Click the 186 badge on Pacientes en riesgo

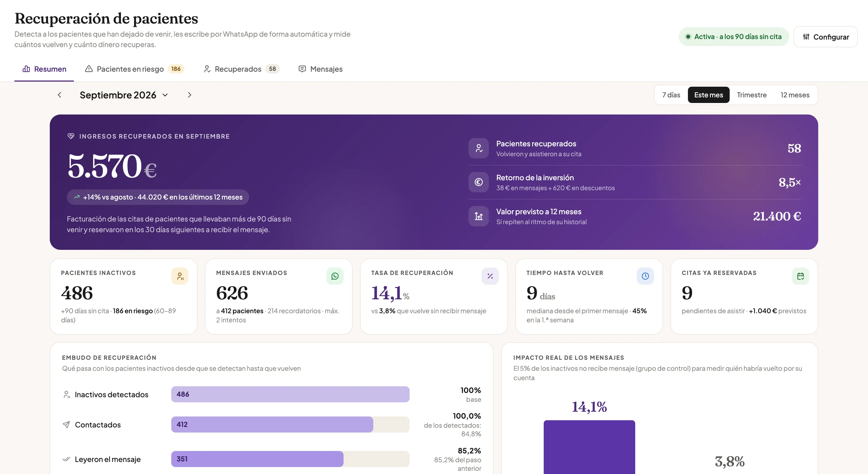(176, 69)
